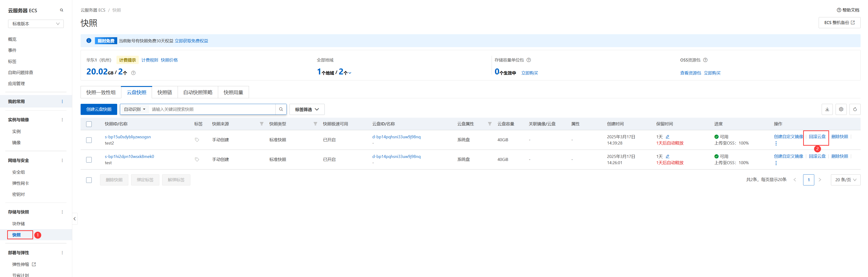Open the column settings gear icon
This screenshot has width=868, height=277.
tap(841, 109)
